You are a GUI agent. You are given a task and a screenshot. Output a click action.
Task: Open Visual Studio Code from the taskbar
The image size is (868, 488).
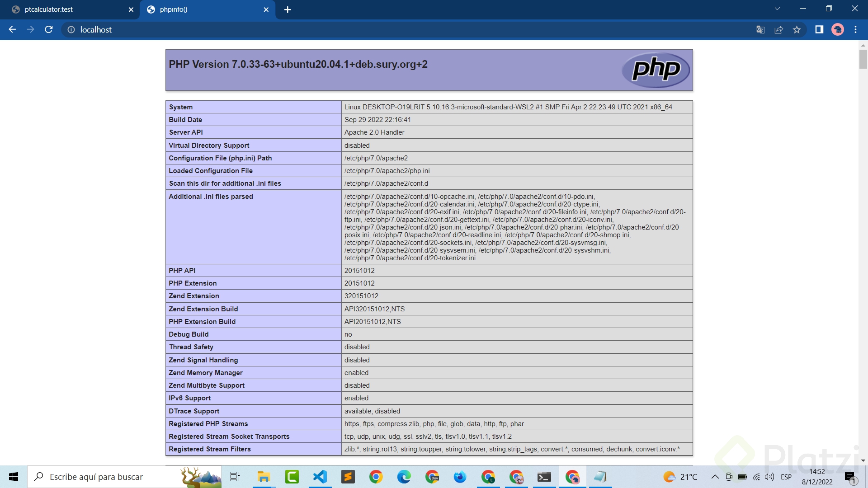[320, 477]
